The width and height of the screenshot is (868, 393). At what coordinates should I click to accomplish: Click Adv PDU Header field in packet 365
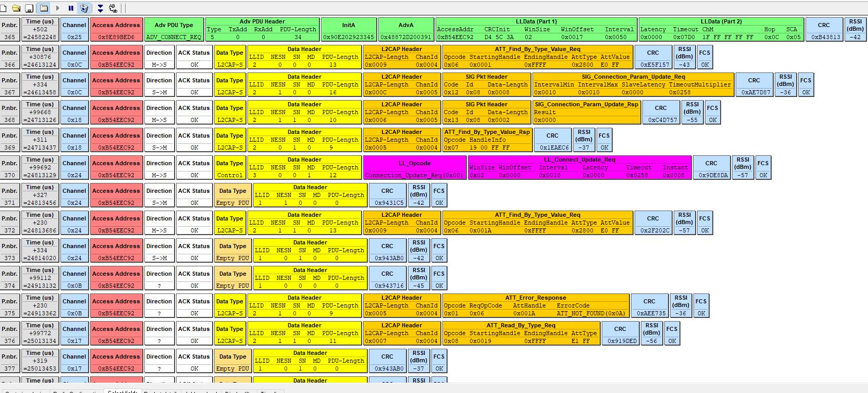(262, 29)
